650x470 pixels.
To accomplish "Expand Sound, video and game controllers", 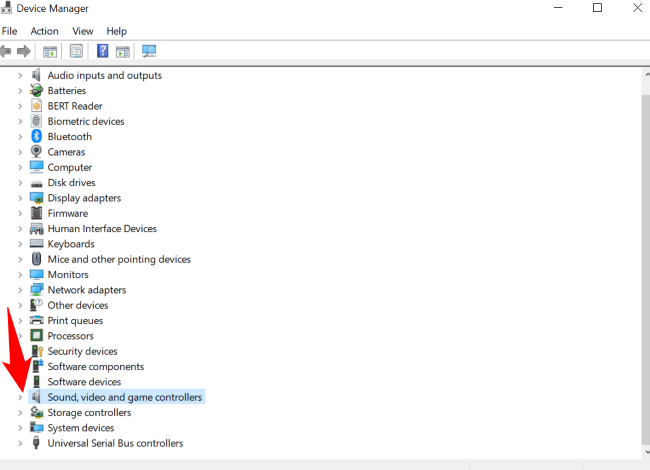I will [20, 398].
